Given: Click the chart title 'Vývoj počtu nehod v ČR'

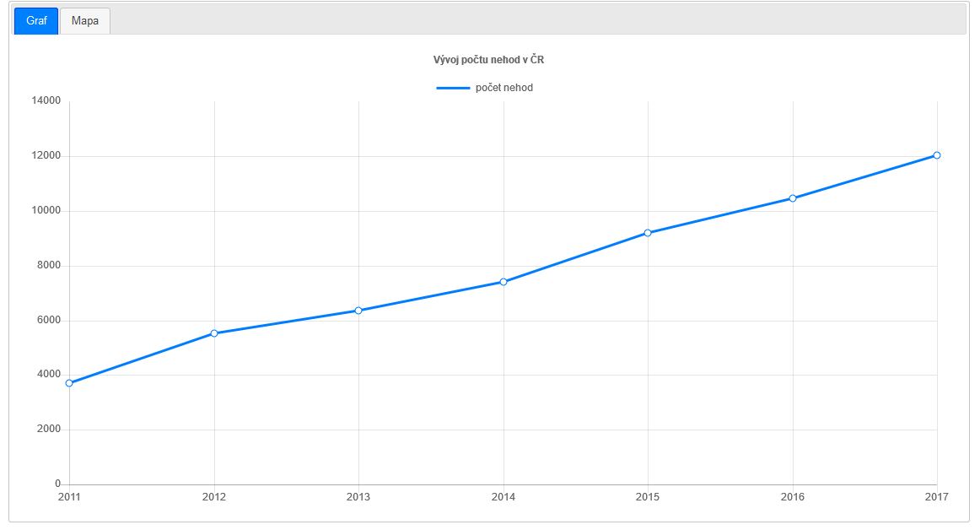Looking at the screenshot, I should pyautogui.click(x=494, y=60).
